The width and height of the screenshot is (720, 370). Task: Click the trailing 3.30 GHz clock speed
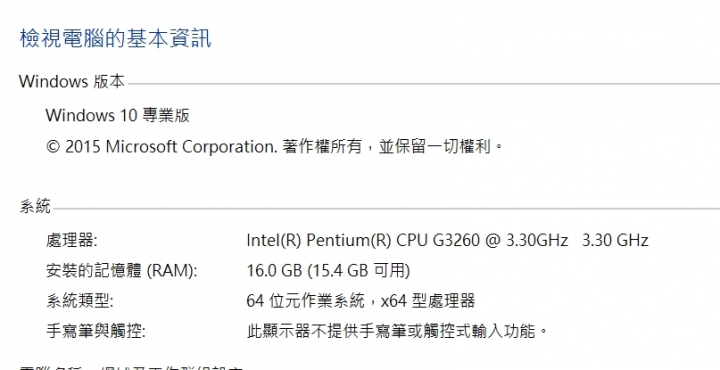(x=615, y=240)
